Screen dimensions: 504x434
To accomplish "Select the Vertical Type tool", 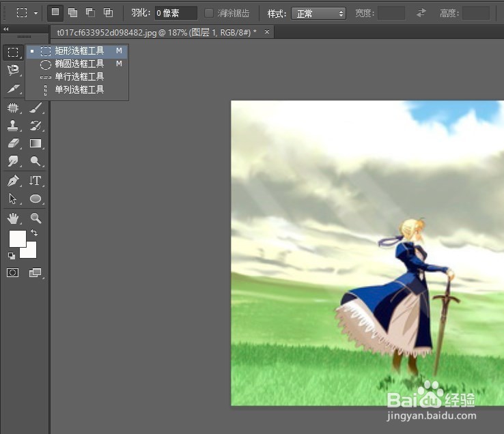I will (x=36, y=181).
